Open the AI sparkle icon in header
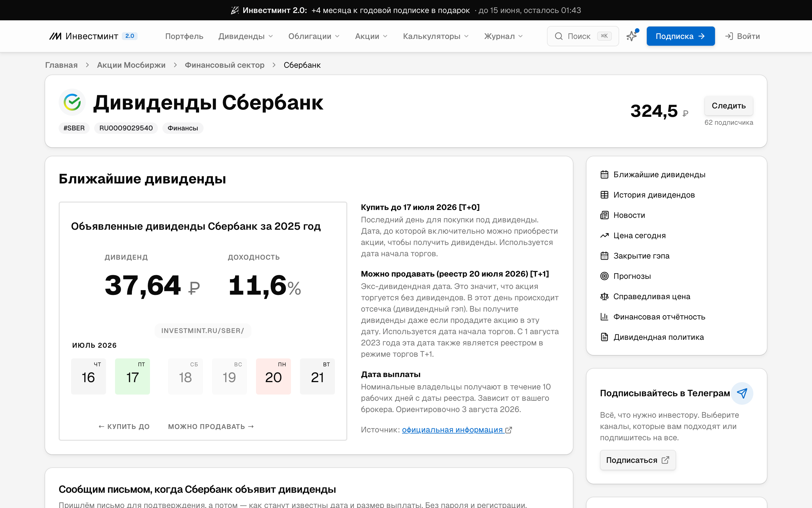812x508 pixels. point(632,36)
